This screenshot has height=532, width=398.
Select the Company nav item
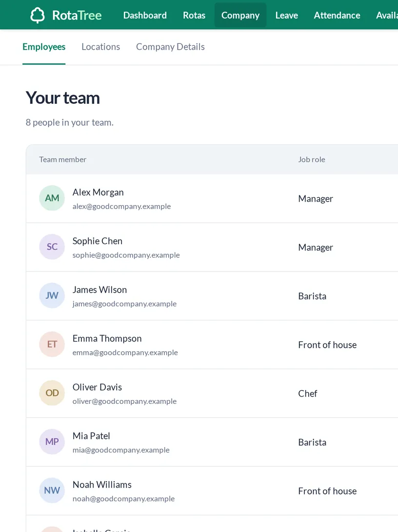240,15
